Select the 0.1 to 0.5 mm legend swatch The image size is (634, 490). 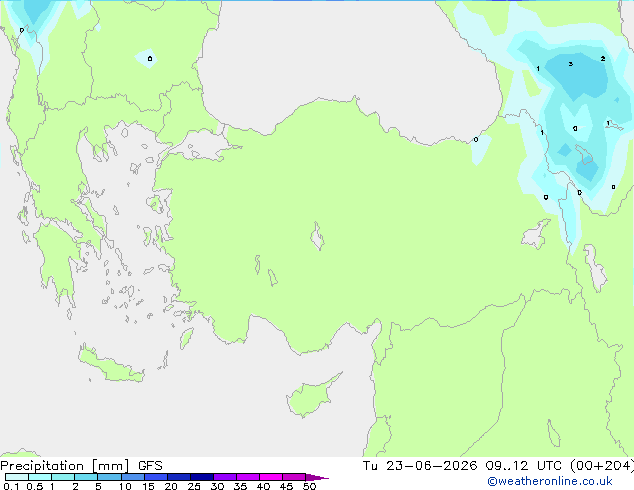(x=17, y=477)
